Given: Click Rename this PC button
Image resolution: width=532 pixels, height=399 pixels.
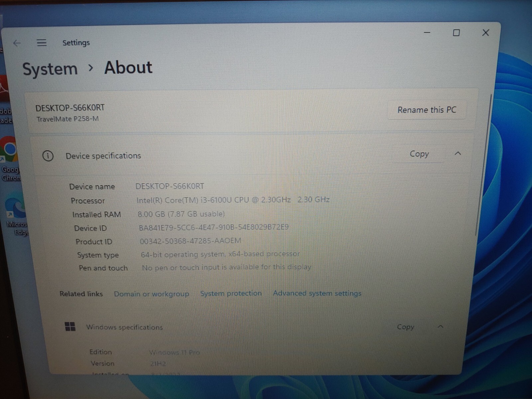Looking at the screenshot, I should (x=427, y=110).
